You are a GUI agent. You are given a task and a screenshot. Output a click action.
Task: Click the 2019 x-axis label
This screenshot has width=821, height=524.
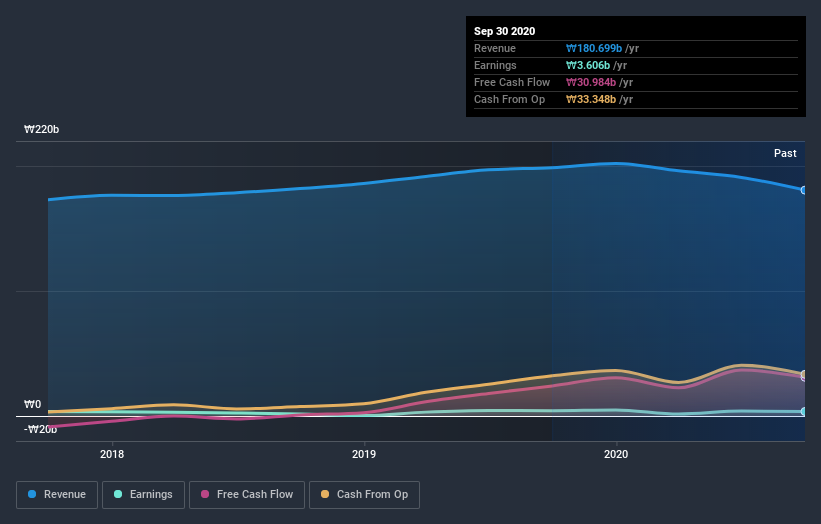tap(364, 454)
